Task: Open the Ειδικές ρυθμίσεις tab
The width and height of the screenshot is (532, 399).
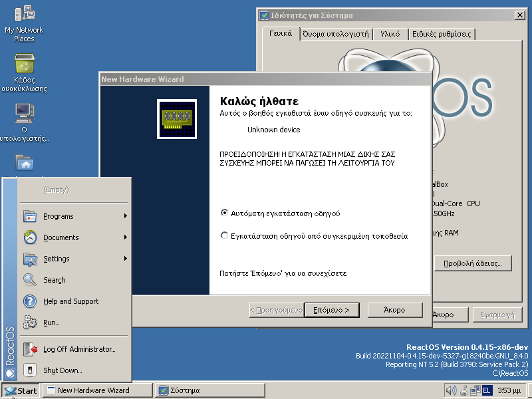Action: pos(442,34)
